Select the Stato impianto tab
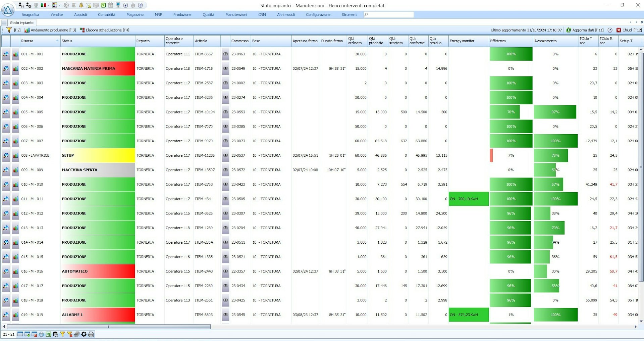Viewport: 644px width, 341px height. (x=21, y=23)
